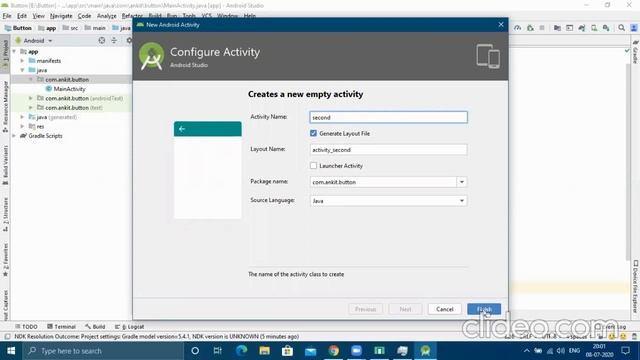The height and width of the screenshot is (360, 640).
Task: Open the AVD Manager device icon
Action: click(x=594, y=28)
